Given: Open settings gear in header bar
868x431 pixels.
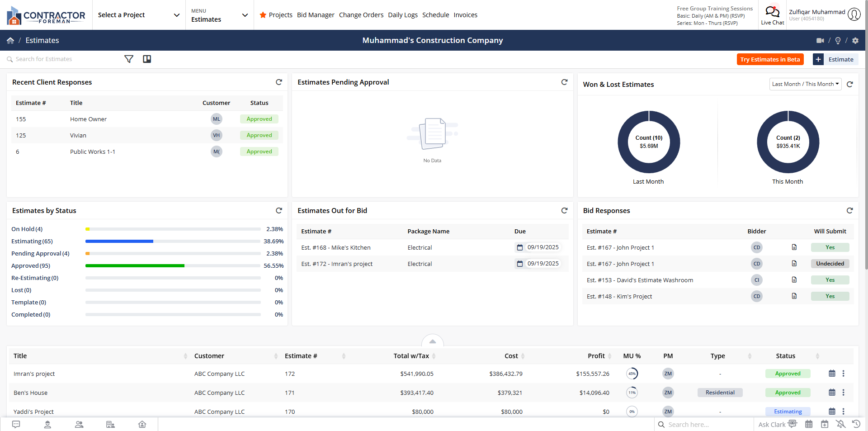Looking at the screenshot, I should tap(855, 41).
